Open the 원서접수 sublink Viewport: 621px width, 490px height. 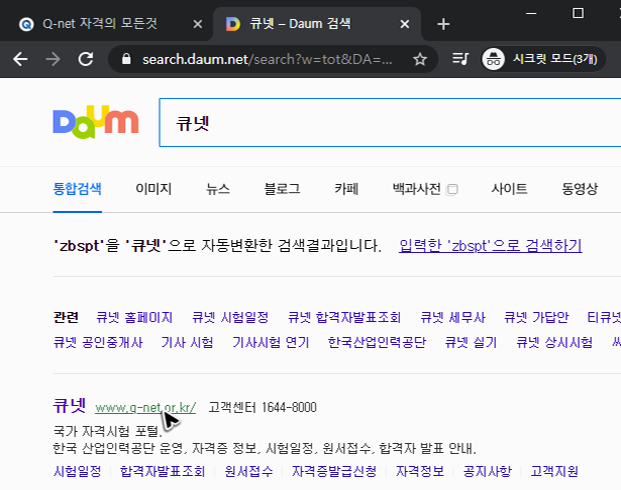249,471
